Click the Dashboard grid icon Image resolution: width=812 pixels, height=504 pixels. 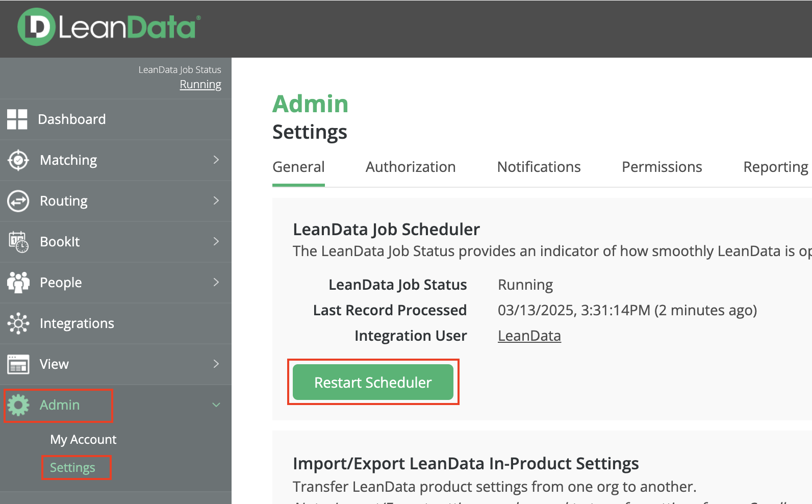pos(17,119)
